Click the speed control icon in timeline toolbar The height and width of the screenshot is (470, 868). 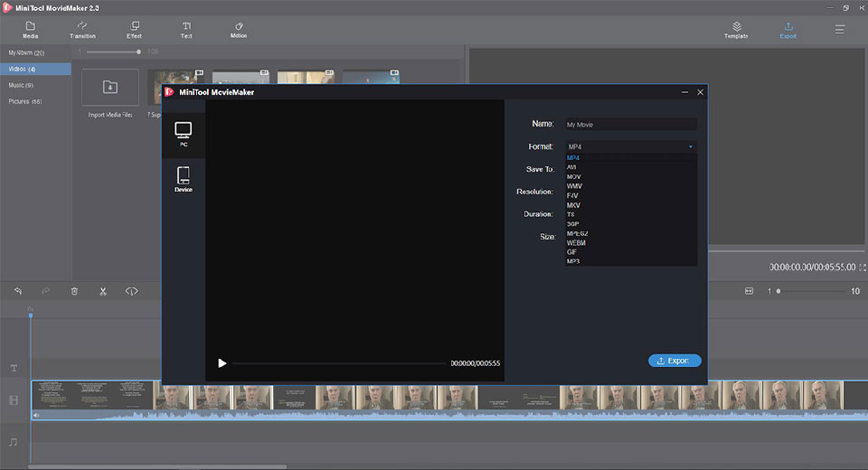tap(131, 291)
